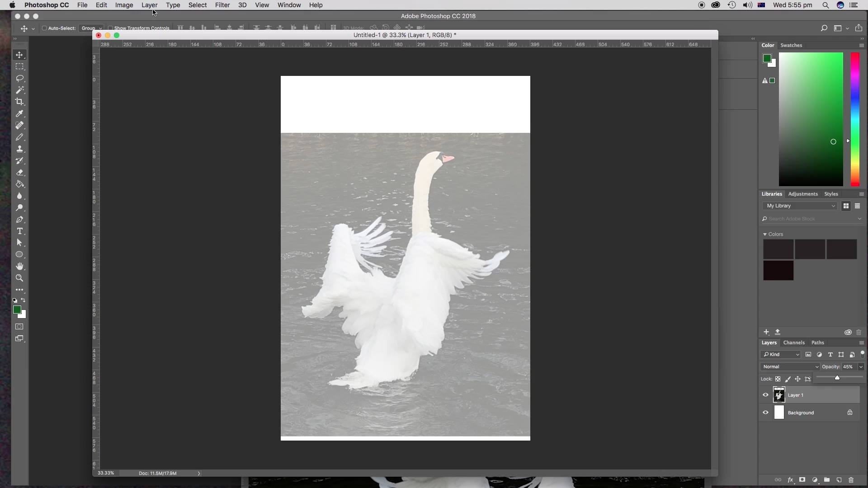Select the Blur tool
The image size is (868, 488).
pyautogui.click(x=19, y=196)
